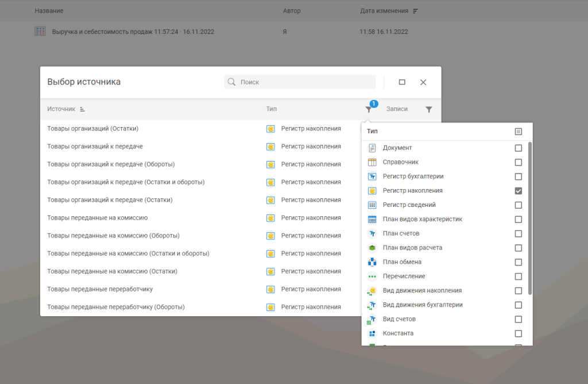This screenshot has height=384, width=588.
Task: Click the Константа icon
Action: tap(372, 333)
